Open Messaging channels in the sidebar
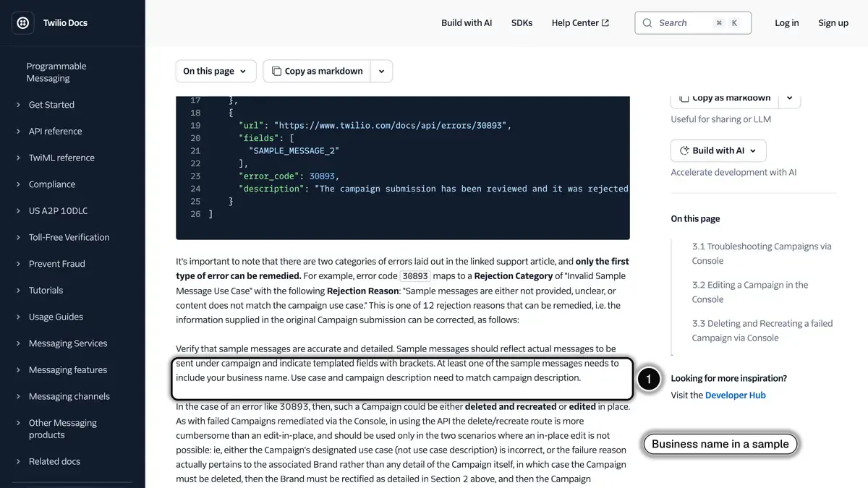The height and width of the screenshot is (488, 868). pos(69,396)
